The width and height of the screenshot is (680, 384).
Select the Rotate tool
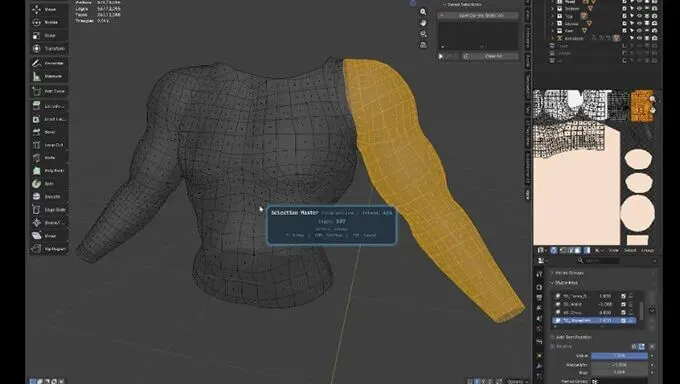coord(49,22)
